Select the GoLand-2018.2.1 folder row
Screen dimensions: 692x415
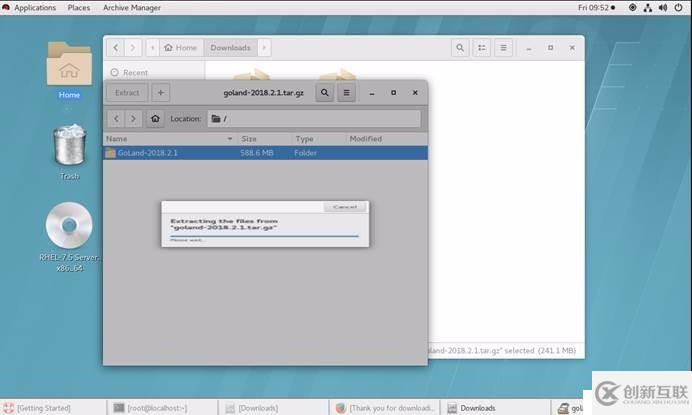[x=265, y=153]
